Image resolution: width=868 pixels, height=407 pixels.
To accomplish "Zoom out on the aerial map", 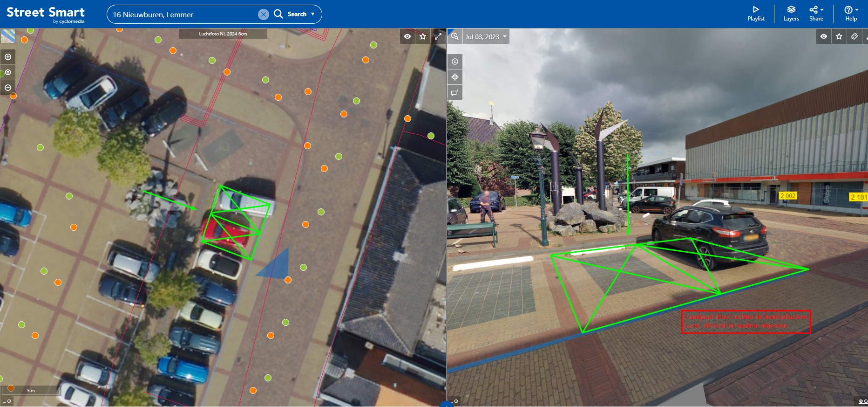I will pyautogui.click(x=8, y=88).
